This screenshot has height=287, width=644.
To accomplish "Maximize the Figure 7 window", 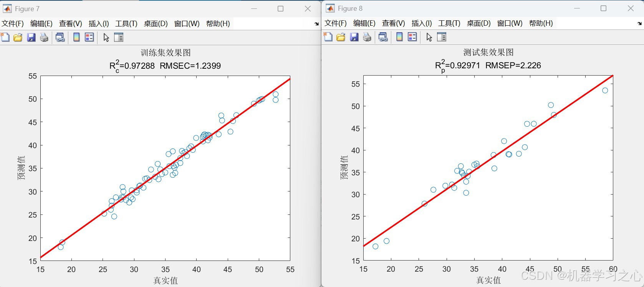I will pos(281,8).
